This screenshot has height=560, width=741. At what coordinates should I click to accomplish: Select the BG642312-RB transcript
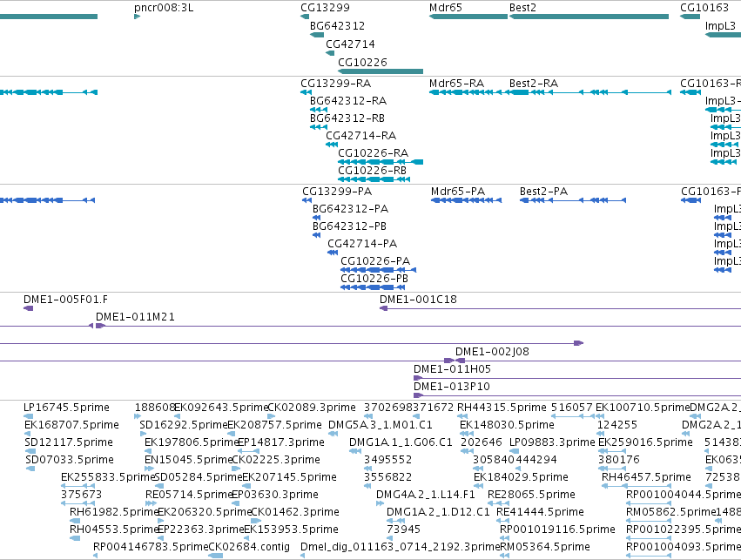[319, 127]
